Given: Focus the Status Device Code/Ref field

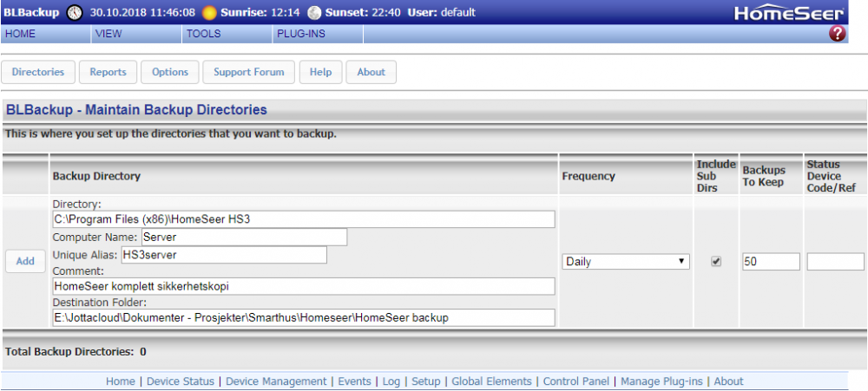Looking at the screenshot, I should coord(835,262).
